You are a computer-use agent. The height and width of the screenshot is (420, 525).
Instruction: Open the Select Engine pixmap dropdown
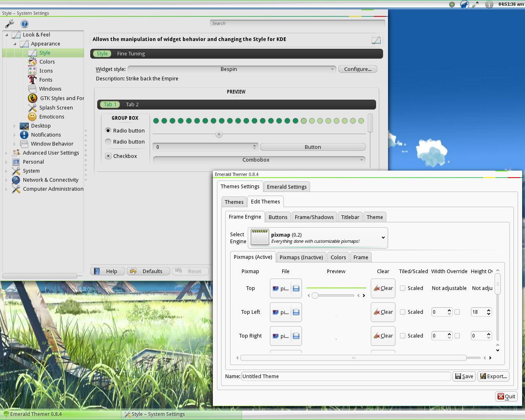(x=318, y=238)
